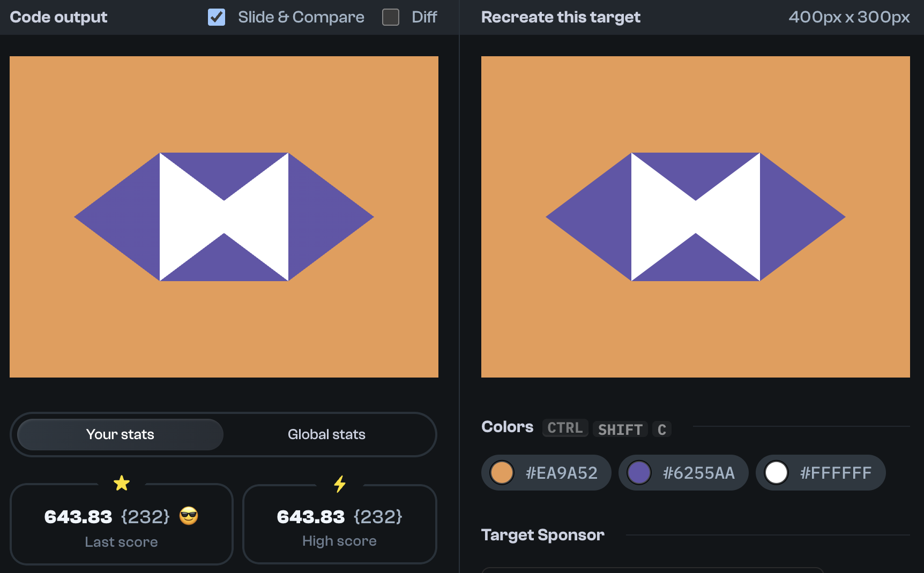Image resolution: width=924 pixels, height=573 pixels.
Task: Copy the #EA9A52 color value
Action: pyautogui.click(x=561, y=472)
